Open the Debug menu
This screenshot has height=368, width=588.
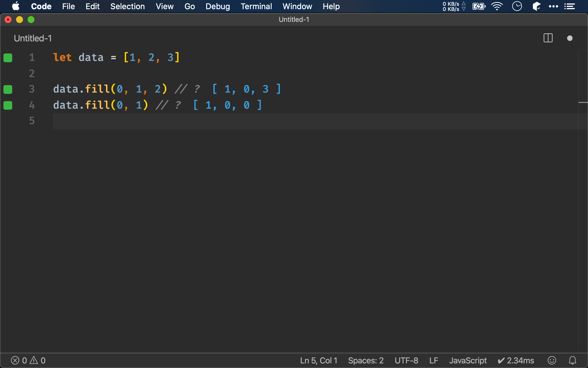[x=217, y=6]
